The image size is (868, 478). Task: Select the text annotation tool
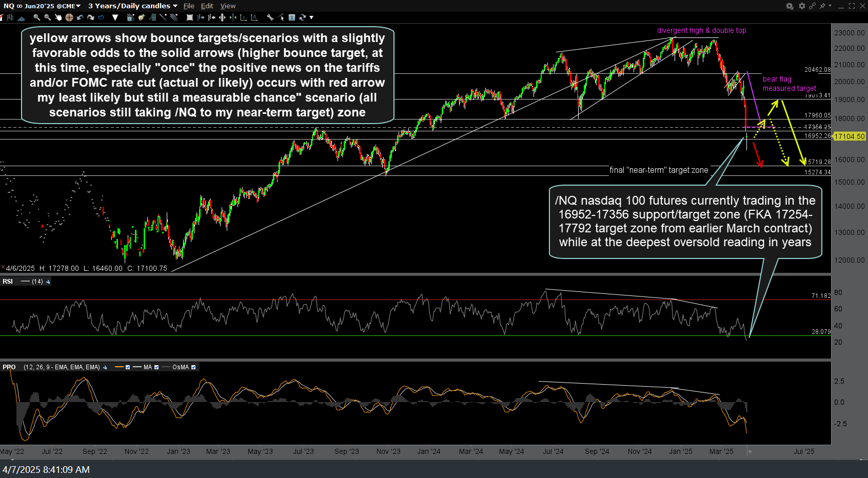point(291,17)
